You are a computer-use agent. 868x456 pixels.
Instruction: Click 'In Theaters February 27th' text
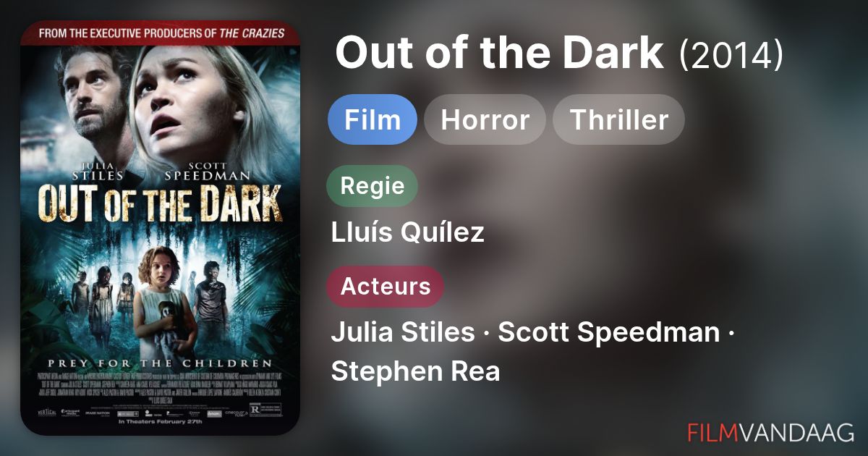(160, 422)
